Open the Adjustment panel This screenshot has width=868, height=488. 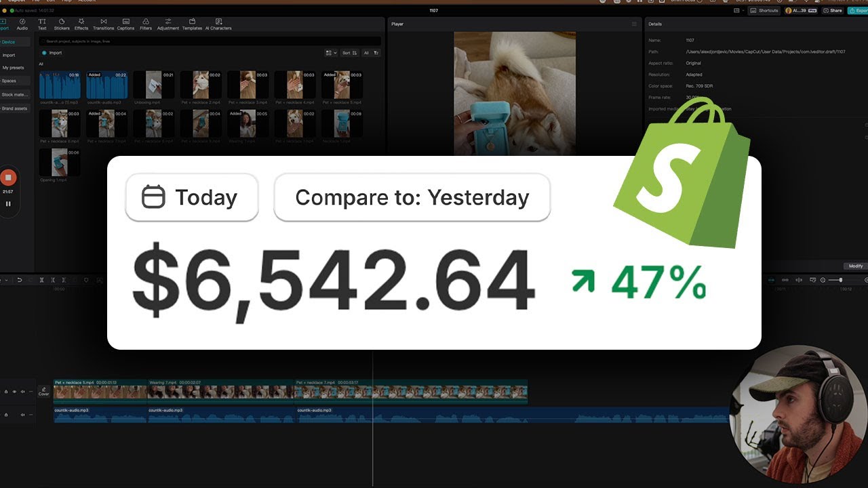pyautogui.click(x=167, y=24)
